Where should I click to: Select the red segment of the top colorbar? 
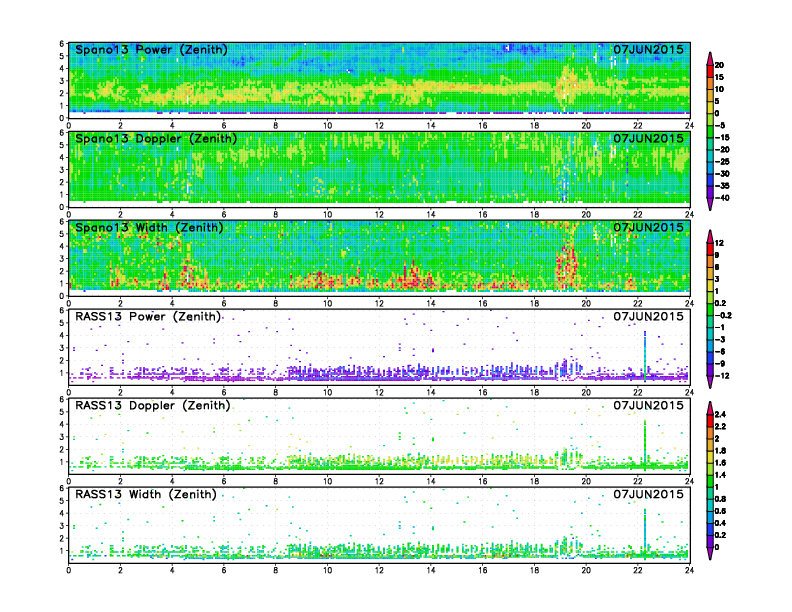coord(710,71)
